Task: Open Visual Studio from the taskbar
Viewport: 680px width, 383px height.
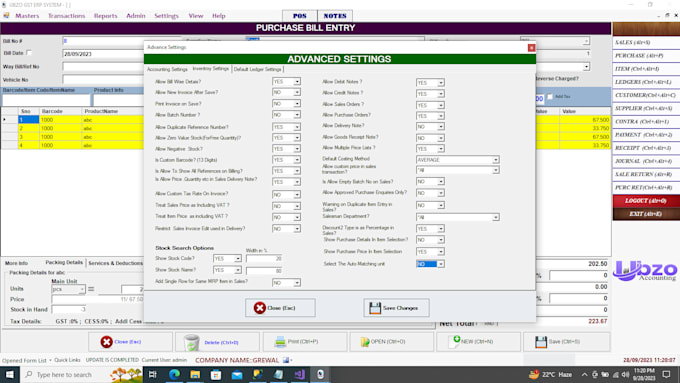Action: point(299,374)
